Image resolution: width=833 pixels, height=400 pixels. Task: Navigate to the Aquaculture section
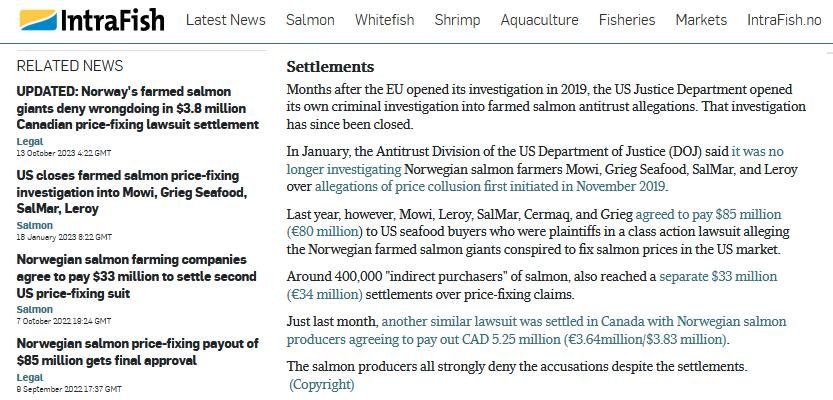click(539, 20)
